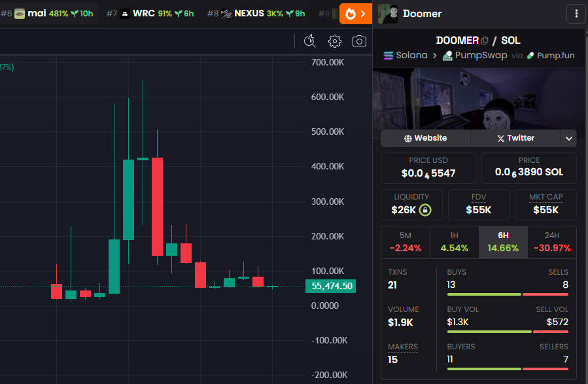Click the TXNS value 21

point(392,285)
